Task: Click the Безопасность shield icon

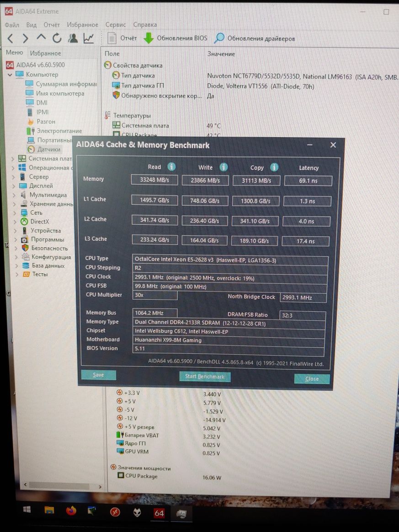Action: (x=25, y=248)
